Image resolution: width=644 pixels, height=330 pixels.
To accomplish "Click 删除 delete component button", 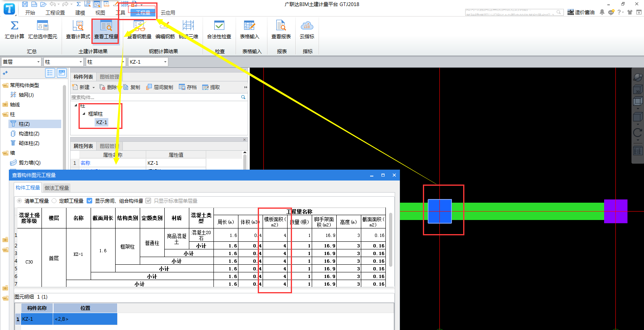I will [108, 87].
